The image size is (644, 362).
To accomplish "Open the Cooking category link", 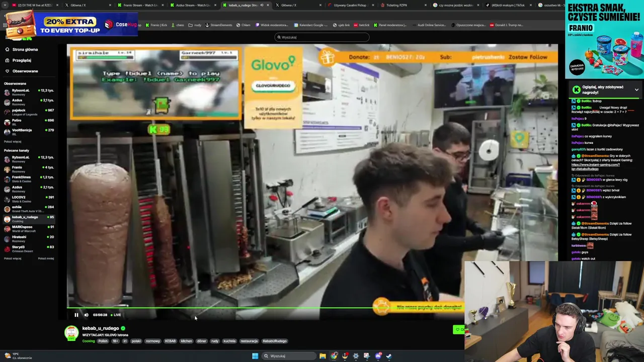I will (89, 341).
